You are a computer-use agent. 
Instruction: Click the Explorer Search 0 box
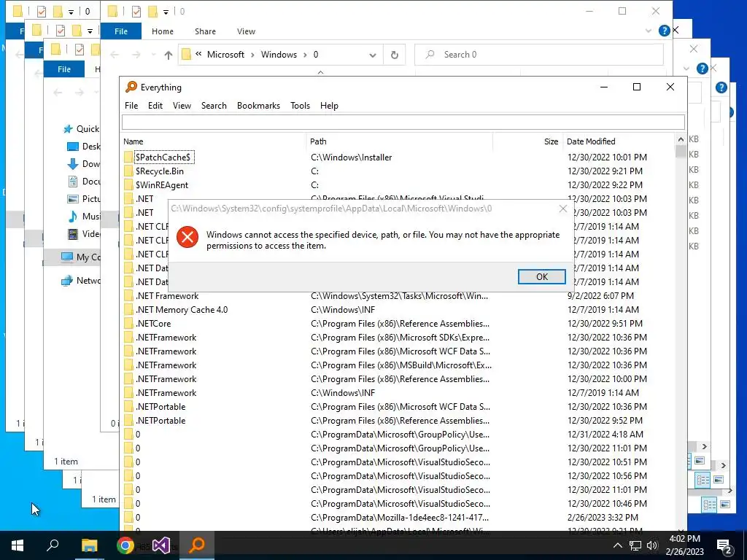click(x=539, y=55)
